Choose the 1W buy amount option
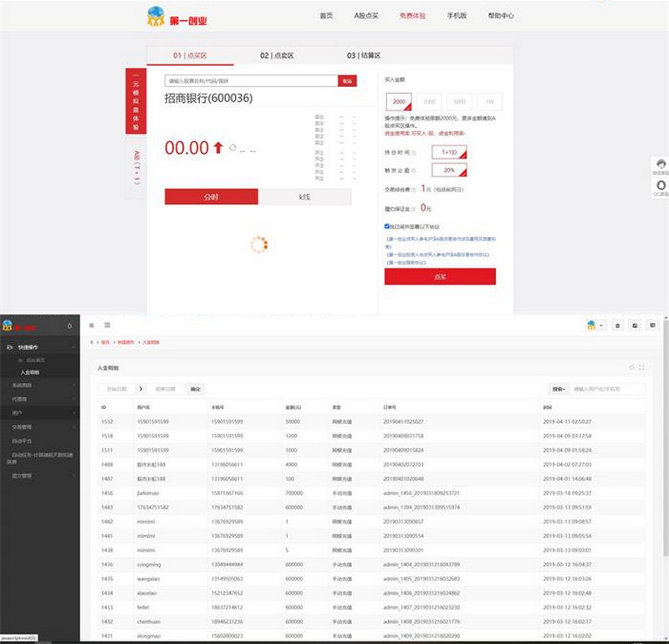669x644 pixels. point(489,101)
